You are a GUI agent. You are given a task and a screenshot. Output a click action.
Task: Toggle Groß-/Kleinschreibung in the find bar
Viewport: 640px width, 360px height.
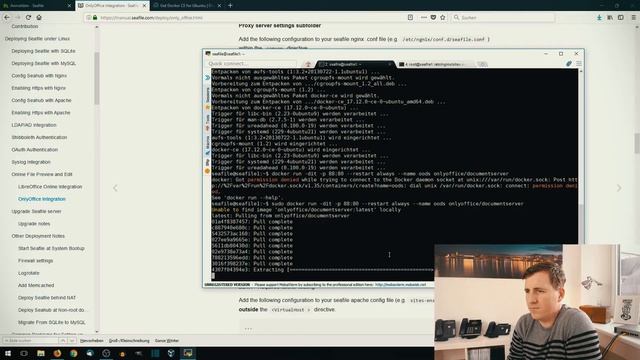coord(129,340)
